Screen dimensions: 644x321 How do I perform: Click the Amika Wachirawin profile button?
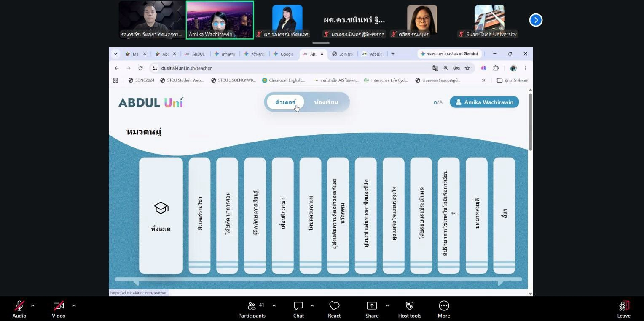[x=484, y=102]
